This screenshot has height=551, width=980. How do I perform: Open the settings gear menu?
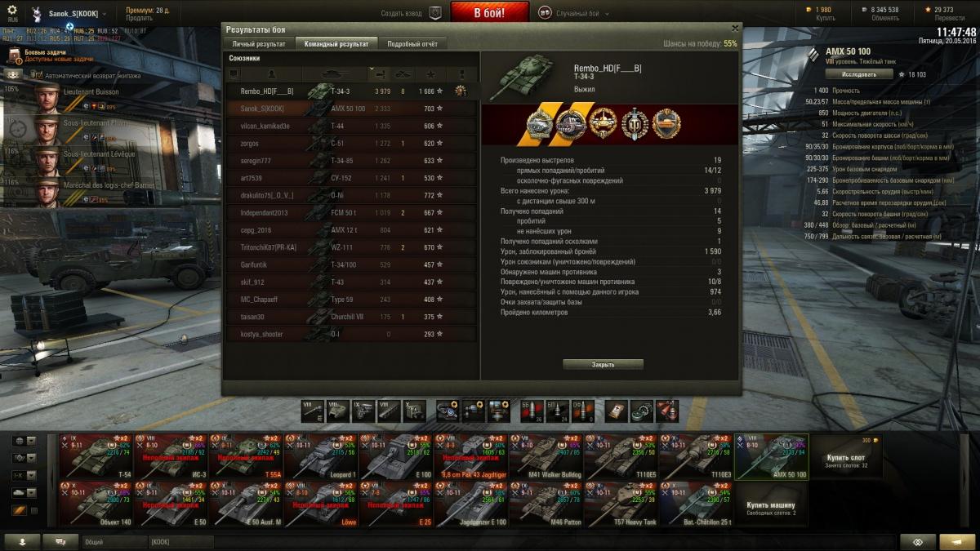click(12, 10)
